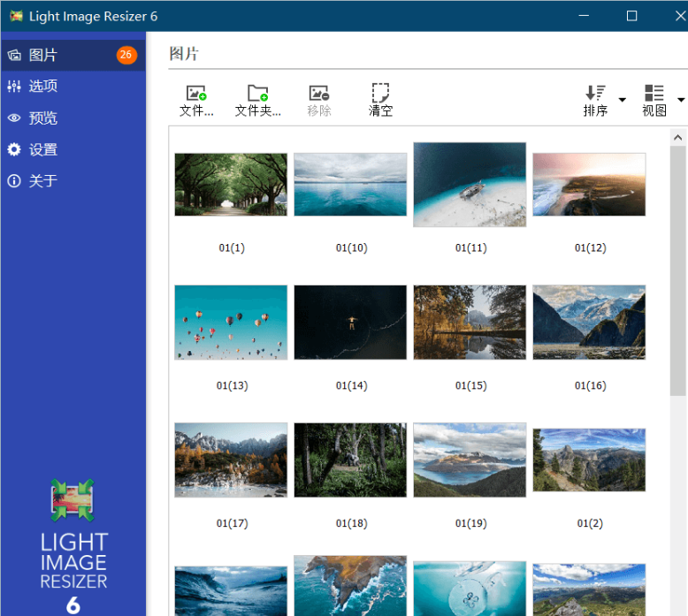The height and width of the screenshot is (616, 688).
Task: Click the 关于 info circle icon
Action: click(14, 180)
